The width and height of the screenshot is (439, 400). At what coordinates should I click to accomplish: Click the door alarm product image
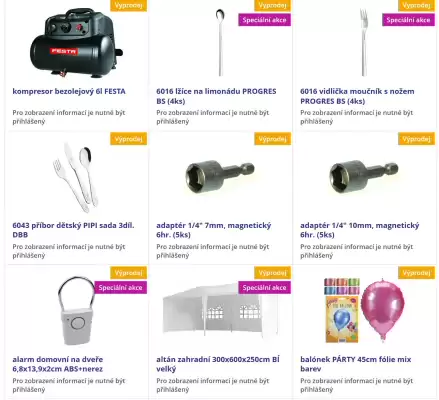77,311
